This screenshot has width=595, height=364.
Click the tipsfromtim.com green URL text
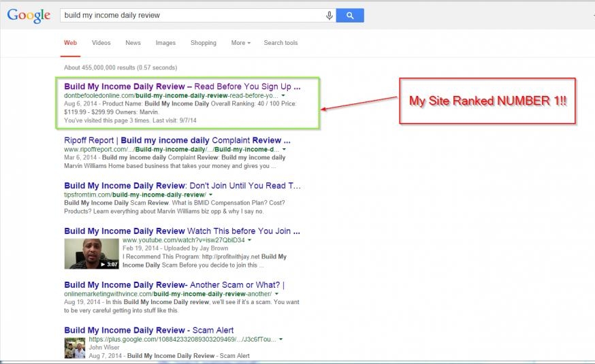(135, 195)
